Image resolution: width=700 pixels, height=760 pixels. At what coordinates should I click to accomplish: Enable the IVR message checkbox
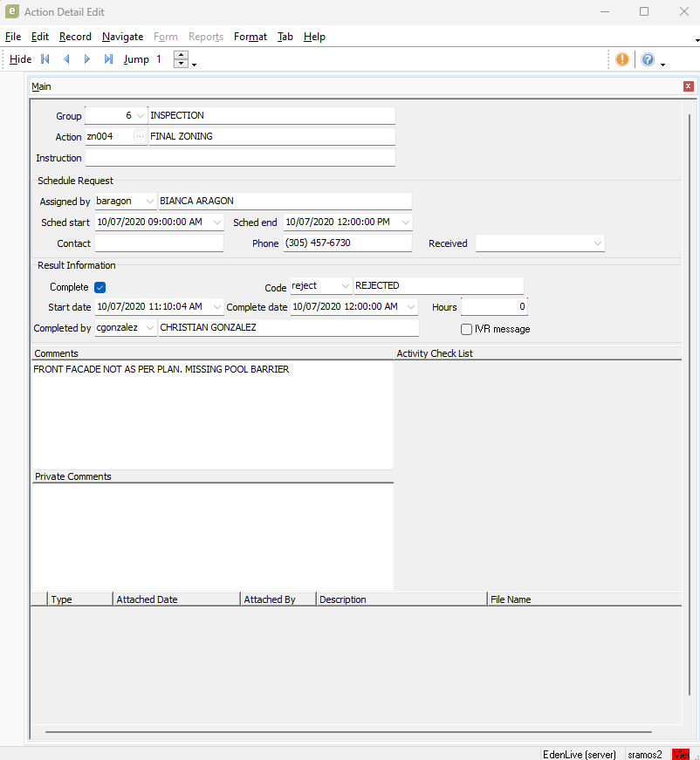coord(466,329)
